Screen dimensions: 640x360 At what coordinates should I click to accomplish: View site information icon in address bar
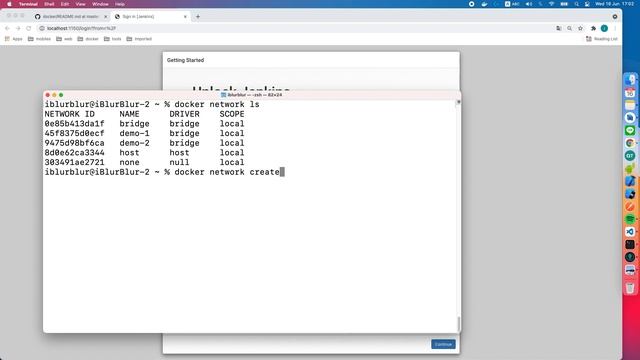42,28
